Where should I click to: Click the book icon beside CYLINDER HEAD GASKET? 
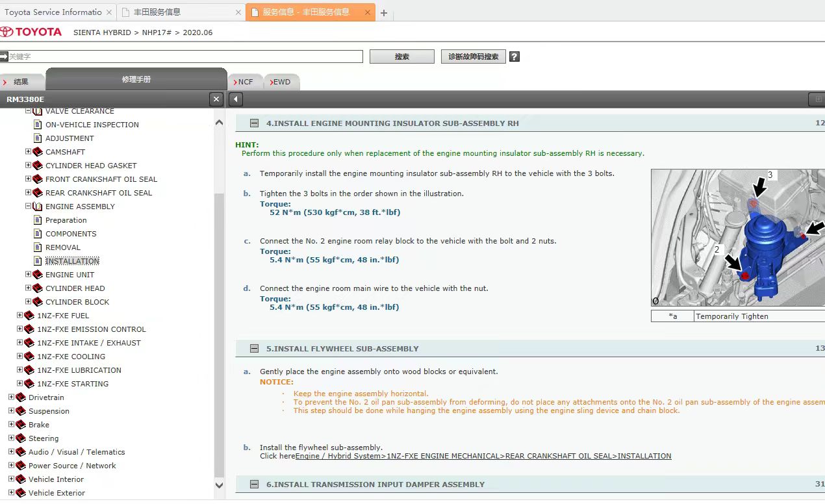pos(38,166)
